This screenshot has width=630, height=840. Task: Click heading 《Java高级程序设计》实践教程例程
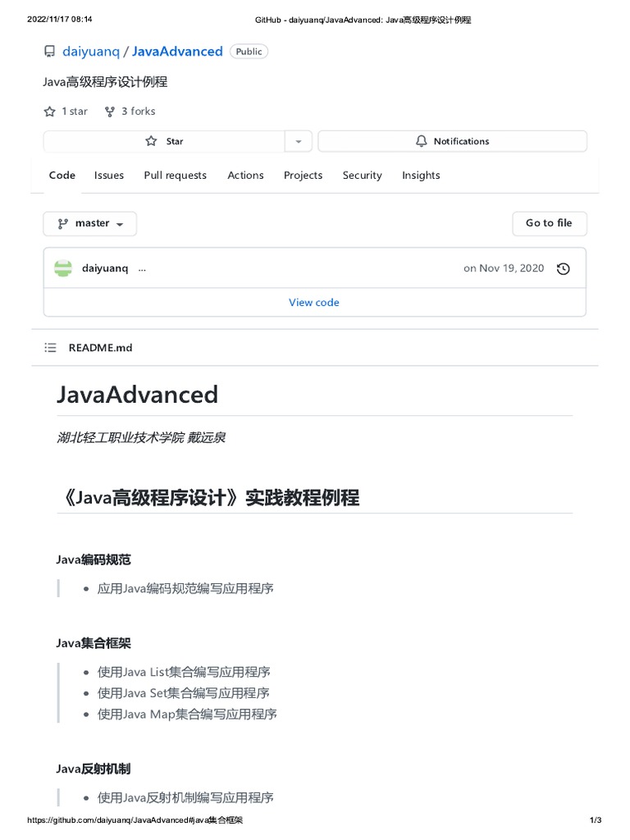[x=208, y=498]
